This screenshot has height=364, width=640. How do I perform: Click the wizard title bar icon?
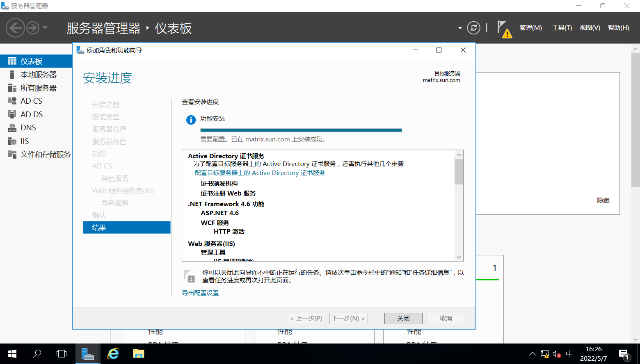(80, 50)
